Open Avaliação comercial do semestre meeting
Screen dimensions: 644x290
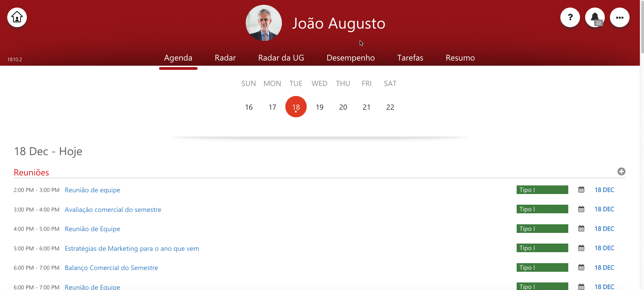(113, 210)
